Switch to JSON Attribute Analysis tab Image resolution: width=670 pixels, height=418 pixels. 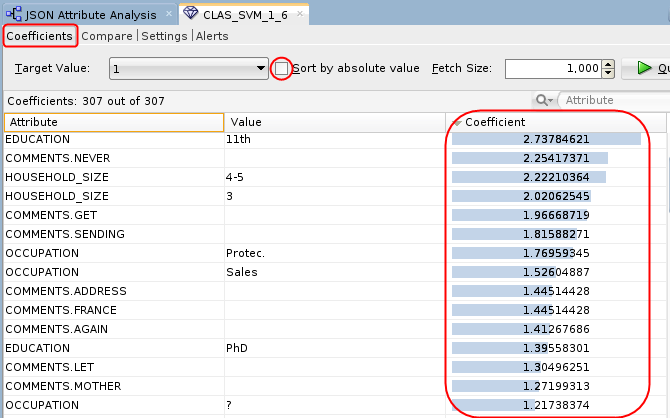pos(90,15)
